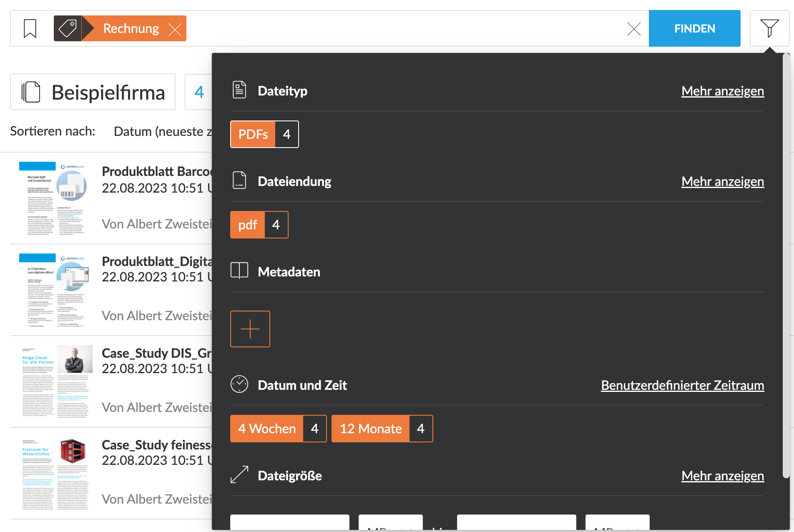The height and width of the screenshot is (532, 794).
Task: Click the Dateigröße resize arrow icon
Action: point(239,475)
